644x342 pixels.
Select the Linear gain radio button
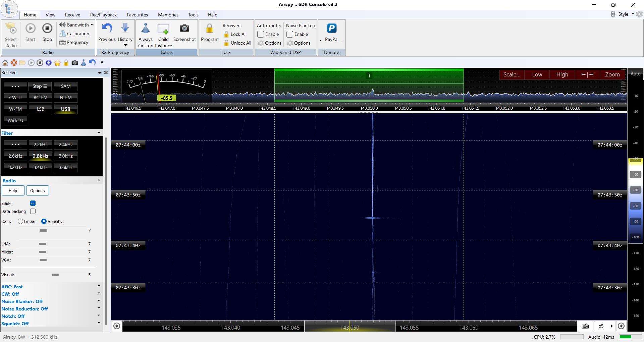tap(20, 221)
